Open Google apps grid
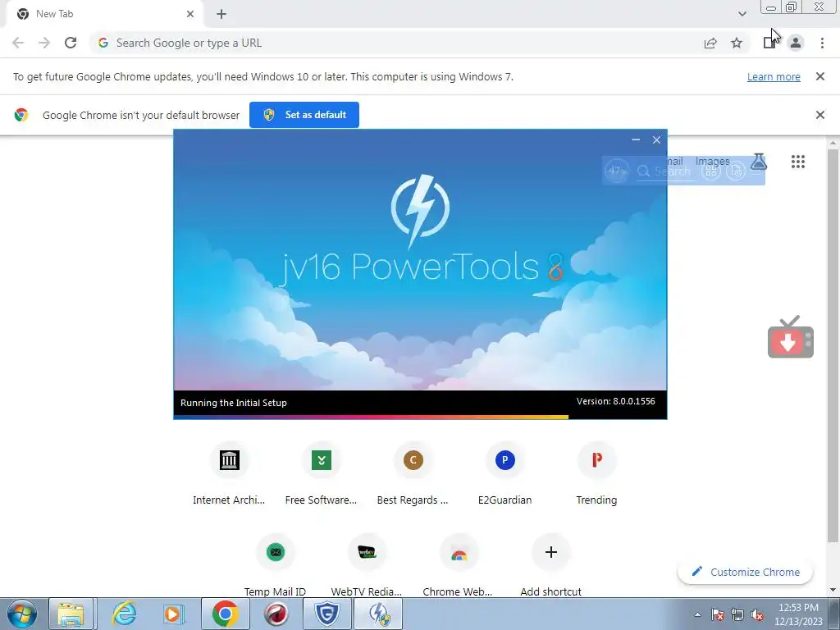Screen dimensions: 840x630 [797, 162]
